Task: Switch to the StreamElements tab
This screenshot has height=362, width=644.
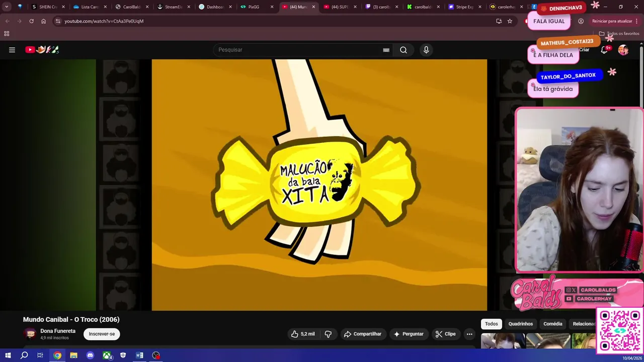Action: coord(173,7)
